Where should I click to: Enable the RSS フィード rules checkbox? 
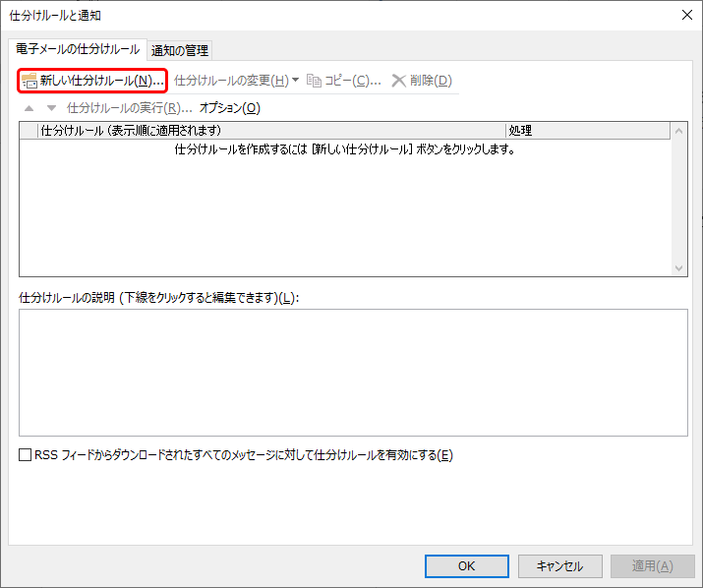(x=26, y=455)
